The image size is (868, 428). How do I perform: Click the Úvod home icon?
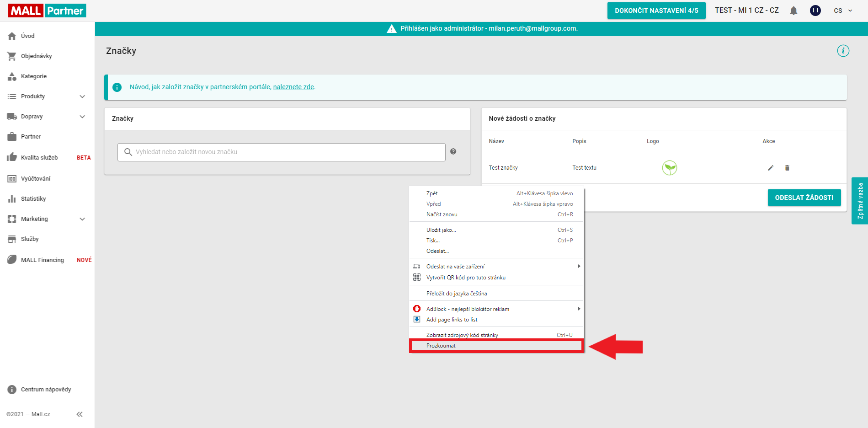pyautogui.click(x=11, y=36)
